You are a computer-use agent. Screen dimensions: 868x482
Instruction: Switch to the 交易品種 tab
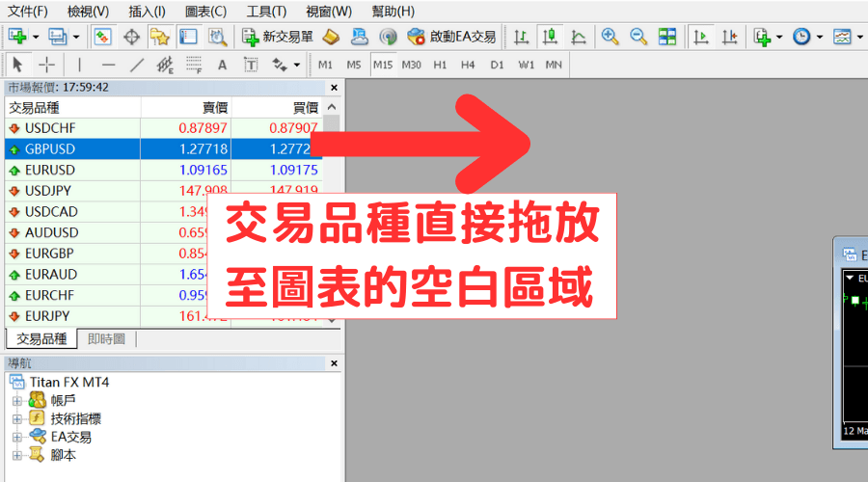tap(41, 338)
